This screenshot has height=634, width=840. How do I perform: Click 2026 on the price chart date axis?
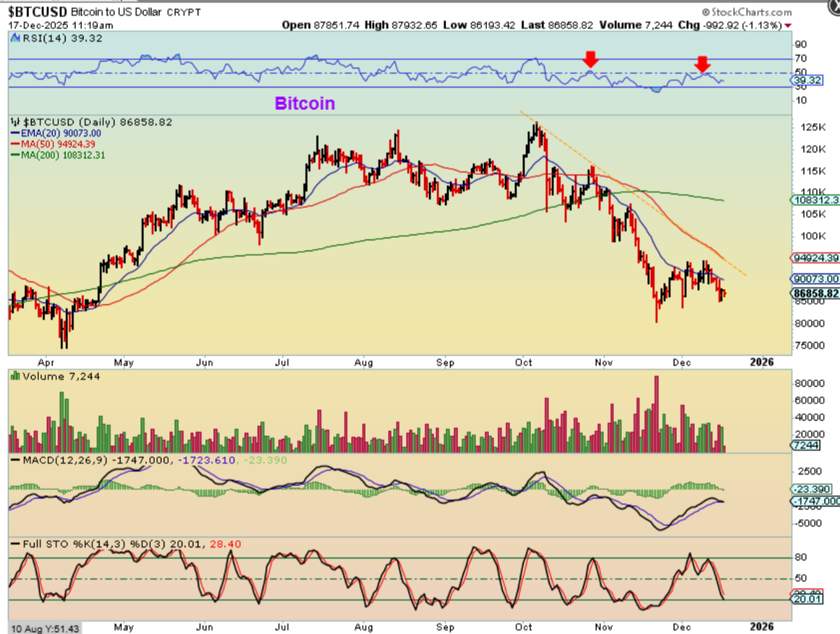click(x=762, y=363)
